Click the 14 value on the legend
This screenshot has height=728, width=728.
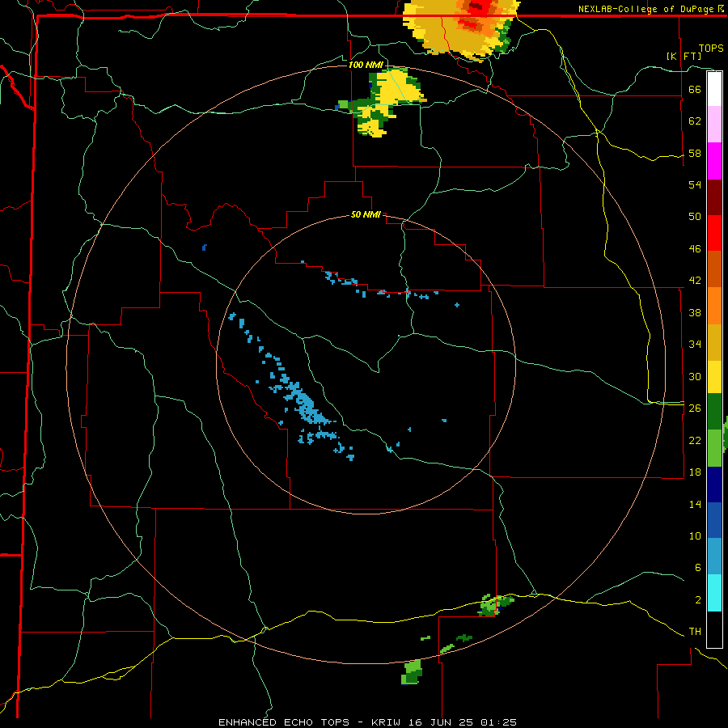point(695,504)
